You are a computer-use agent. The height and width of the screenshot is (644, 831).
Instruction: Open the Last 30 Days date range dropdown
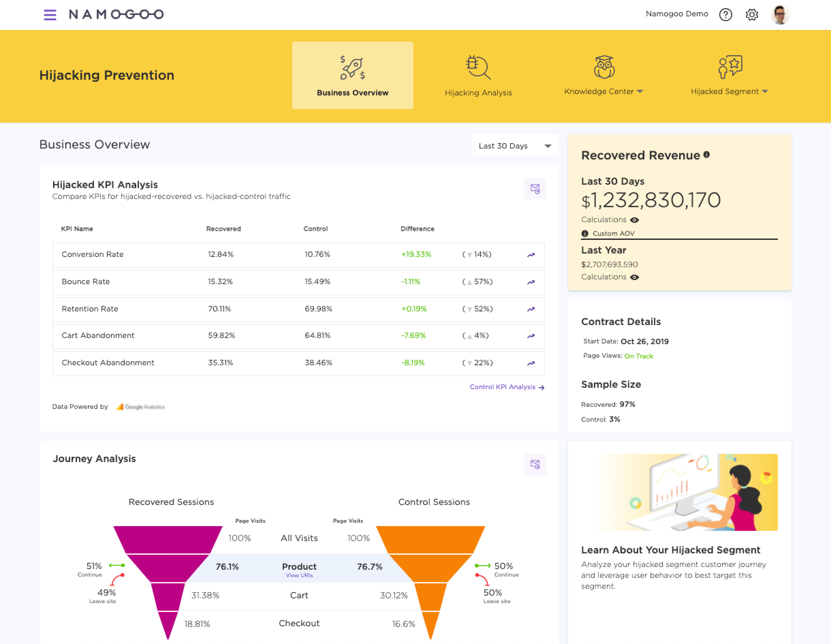click(515, 145)
